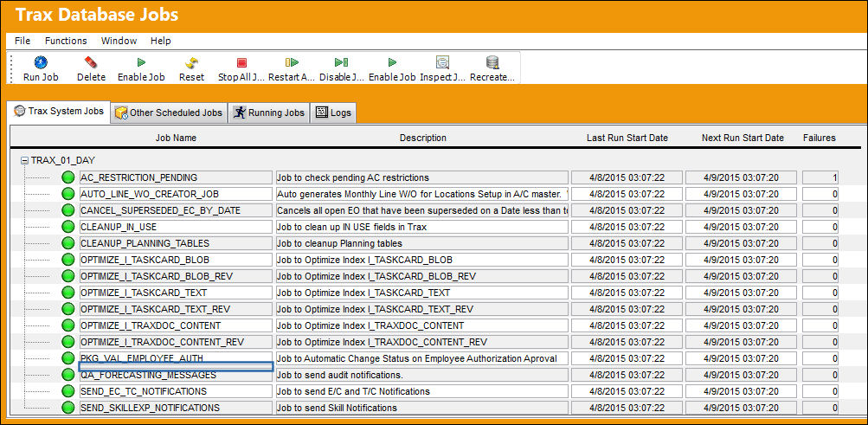Select the CANCEL_SUPERSEDED_EC_BY_DATE job name
Screen dimensions: 868x425
(x=176, y=211)
